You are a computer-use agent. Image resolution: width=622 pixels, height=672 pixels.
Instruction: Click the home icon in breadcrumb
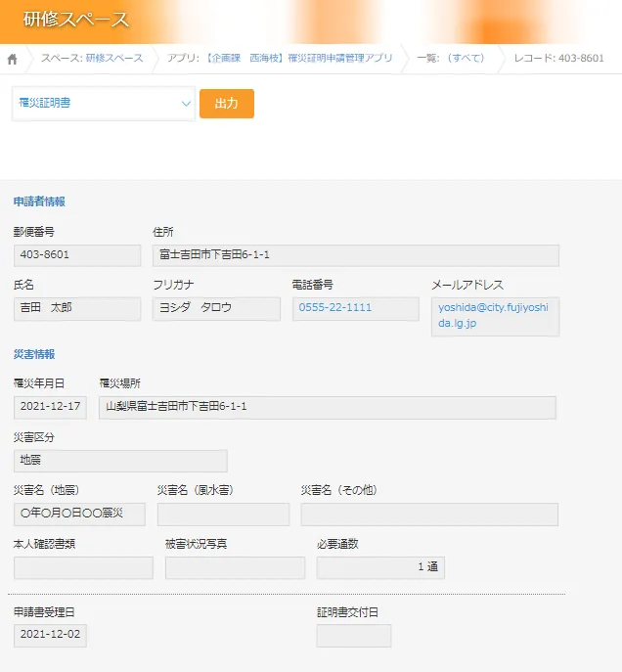(x=13, y=59)
